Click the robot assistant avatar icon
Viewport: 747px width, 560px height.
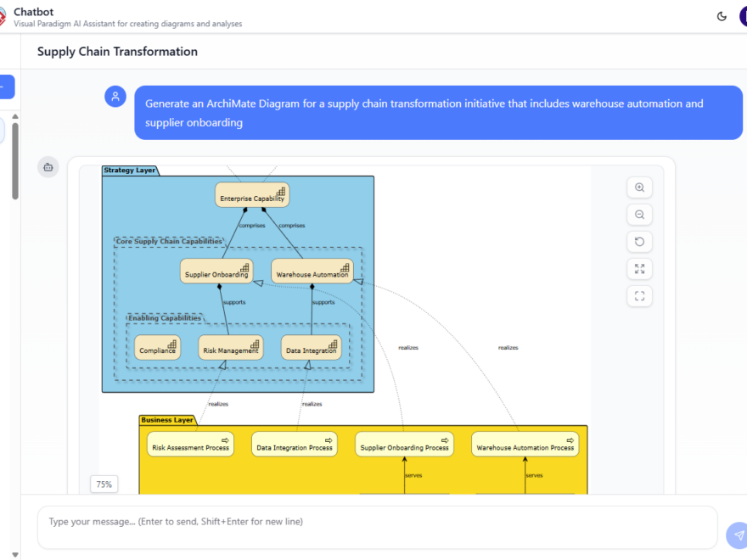point(48,166)
